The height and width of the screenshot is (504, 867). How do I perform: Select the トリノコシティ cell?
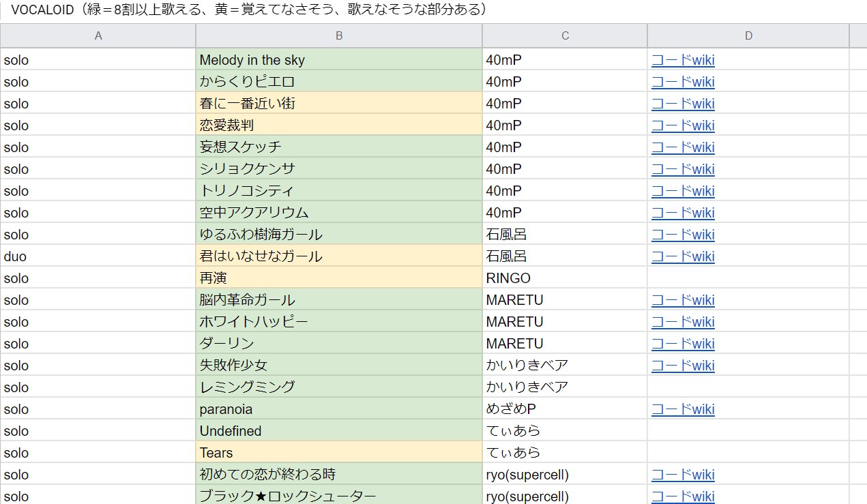339,190
